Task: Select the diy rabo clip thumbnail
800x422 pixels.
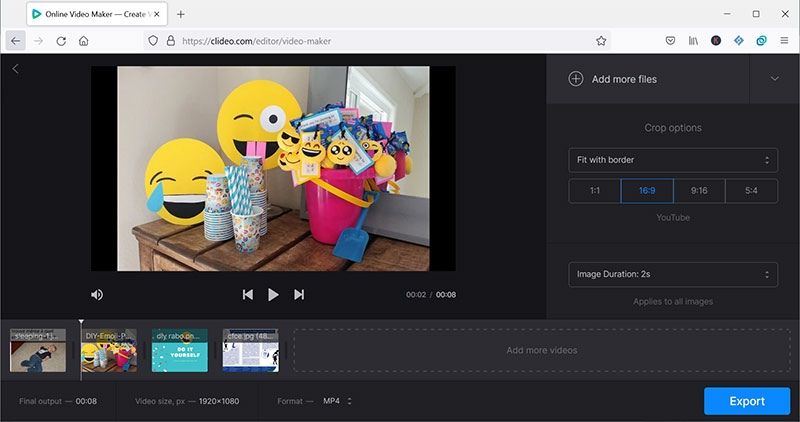Action: pyautogui.click(x=180, y=350)
